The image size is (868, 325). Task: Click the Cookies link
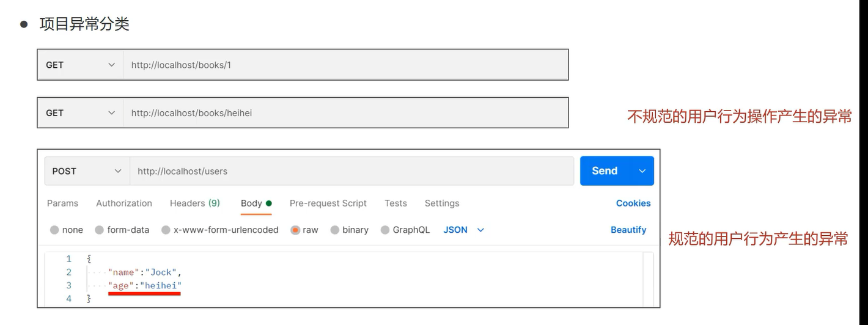pos(633,203)
